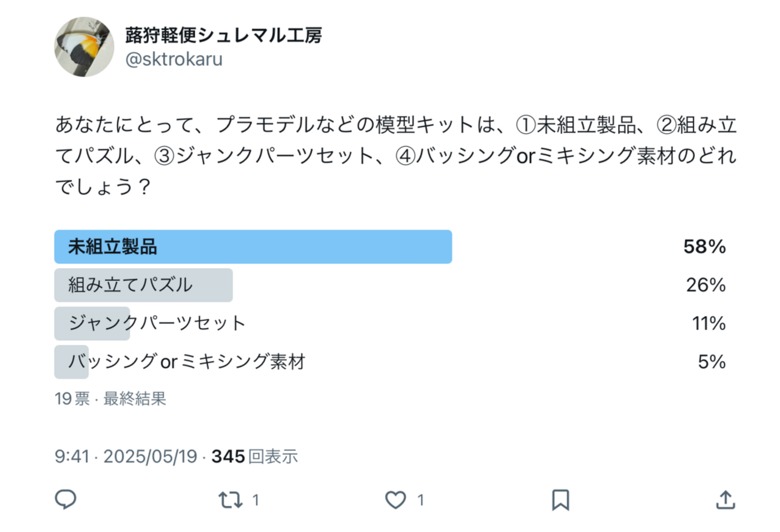The width and height of the screenshot is (780, 532).
Task: Open the 蕗狩軽便シュレマル工房 profile name
Action: tap(223, 35)
